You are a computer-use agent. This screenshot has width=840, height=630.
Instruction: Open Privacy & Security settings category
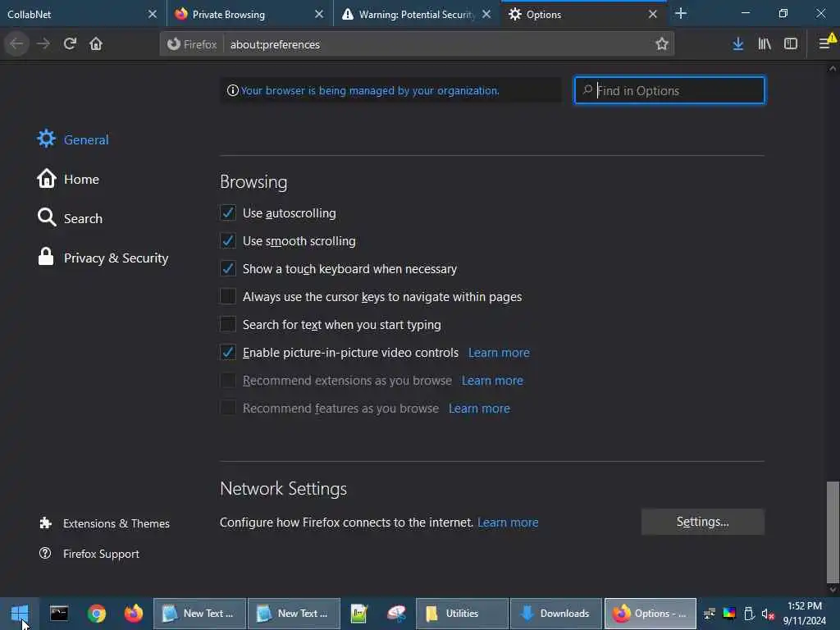click(x=103, y=258)
